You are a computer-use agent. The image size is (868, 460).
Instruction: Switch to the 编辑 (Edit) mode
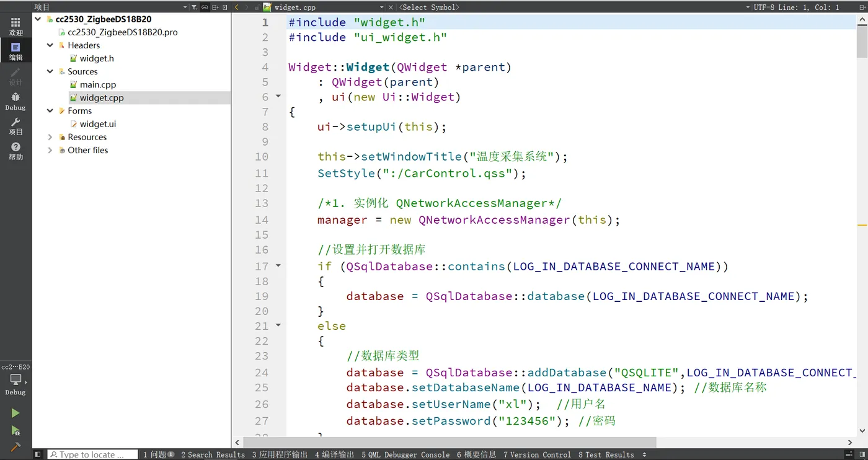click(x=15, y=51)
